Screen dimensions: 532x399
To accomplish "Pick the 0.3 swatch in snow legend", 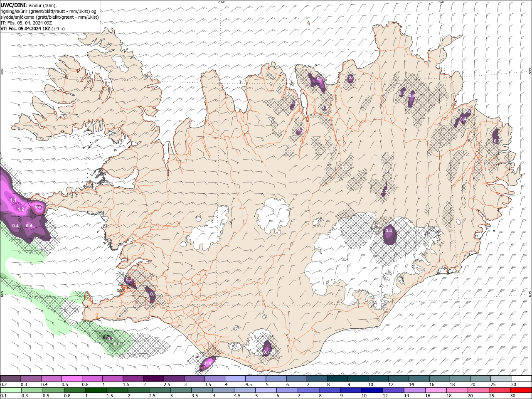I will (31, 379).
